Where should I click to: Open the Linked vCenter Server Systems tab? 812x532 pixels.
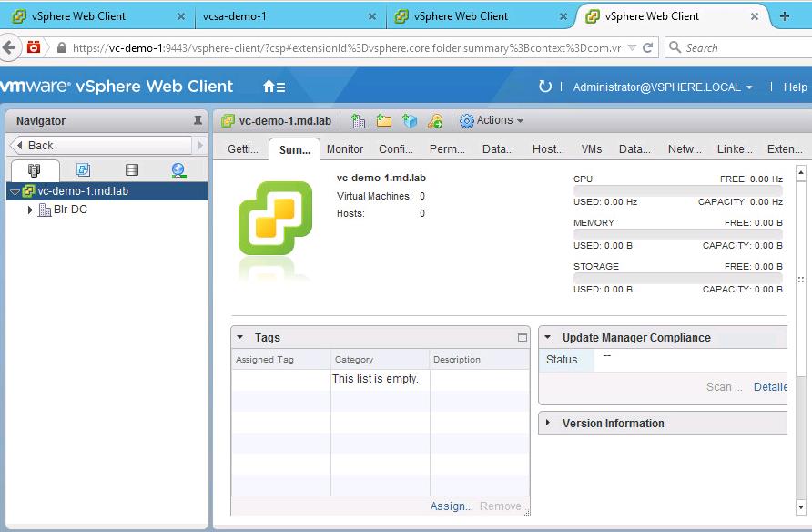coord(735,149)
